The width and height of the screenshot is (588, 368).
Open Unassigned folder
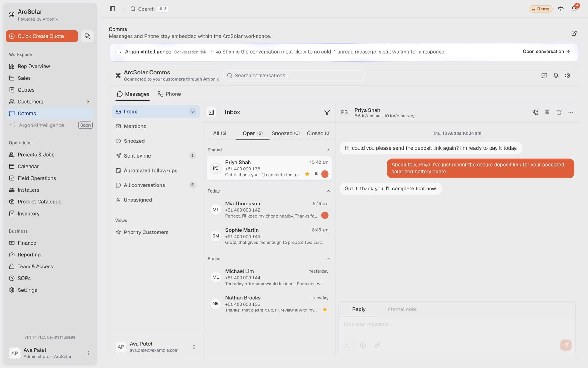156,200
